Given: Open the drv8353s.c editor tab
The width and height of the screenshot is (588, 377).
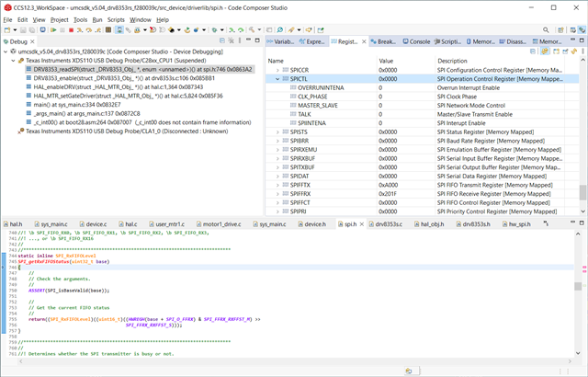Looking at the screenshot, I should (x=386, y=224).
